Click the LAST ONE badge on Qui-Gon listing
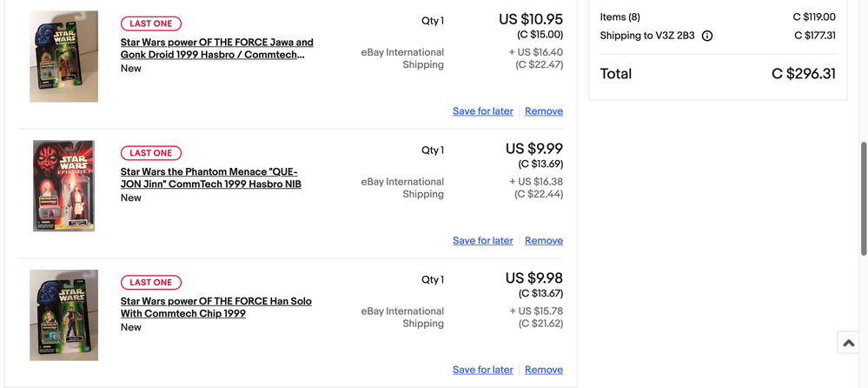Viewport: 868px width, 388px height. [x=151, y=153]
